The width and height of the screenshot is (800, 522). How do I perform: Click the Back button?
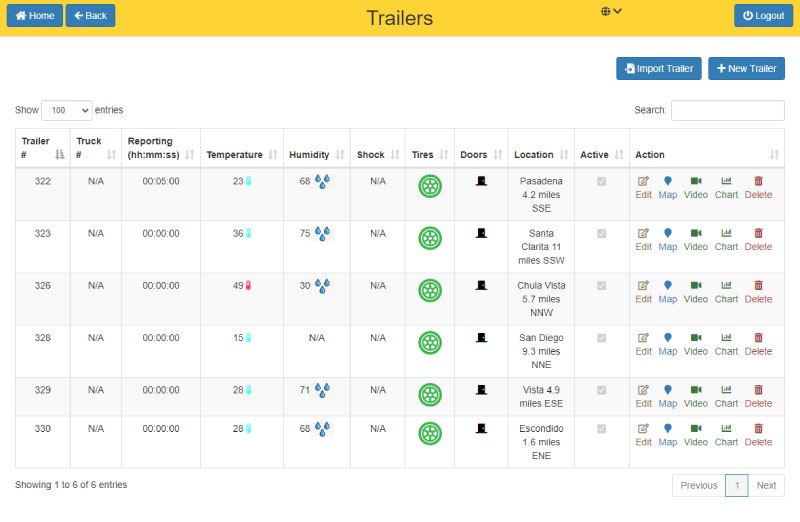90,16
